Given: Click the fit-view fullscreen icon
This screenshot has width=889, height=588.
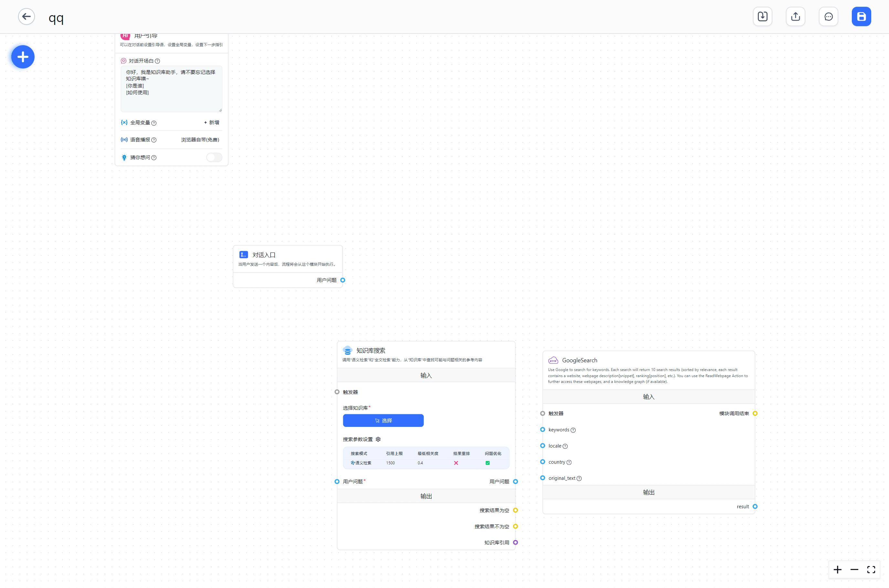Looking at the screenshot, I should click(x=871, y=570).
